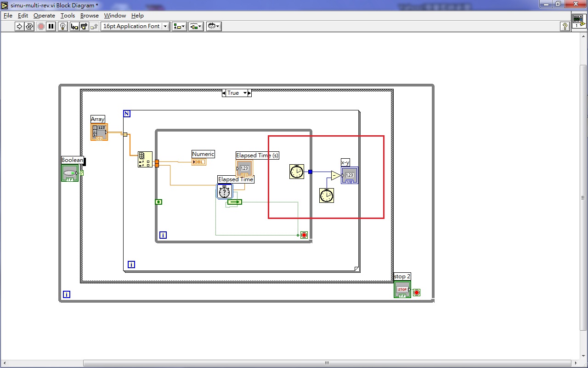
Task: Click the horizontal scrollbar at the bottom
Action: [x=326, y=363]
